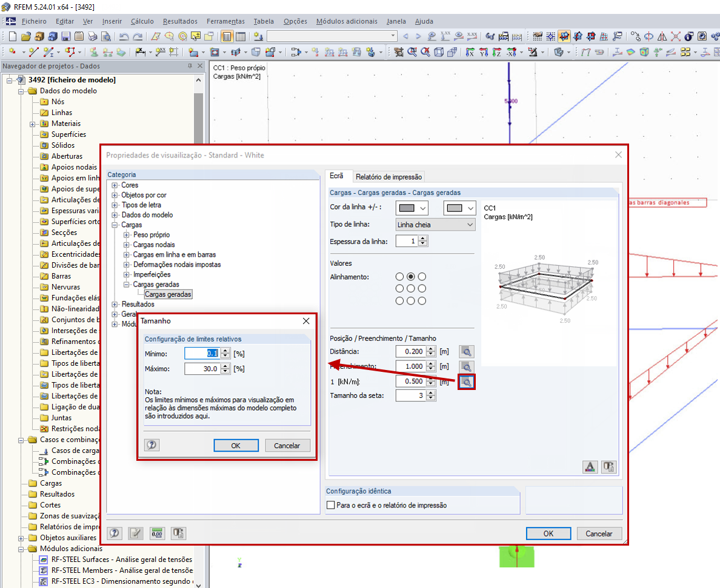Select top-center alignment radio button
Viewport: 720px width, 588px height.
click(411, 277)
